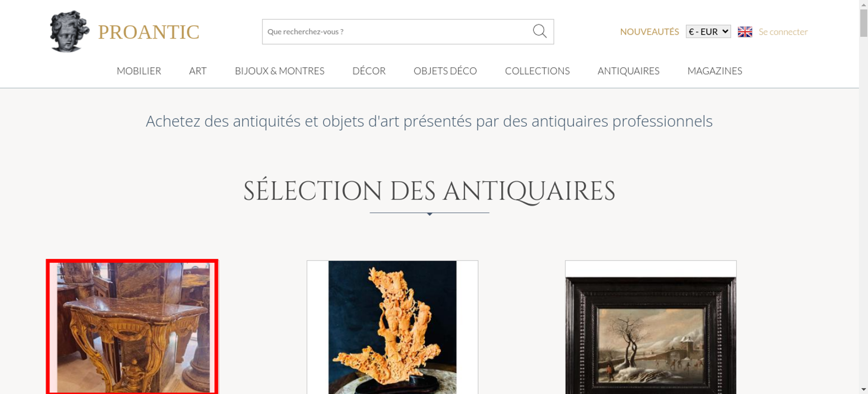This screenshot has width=868, height=394.
Task: Open the currency selector showing € - EUR
Action: [x=708, y=32]
